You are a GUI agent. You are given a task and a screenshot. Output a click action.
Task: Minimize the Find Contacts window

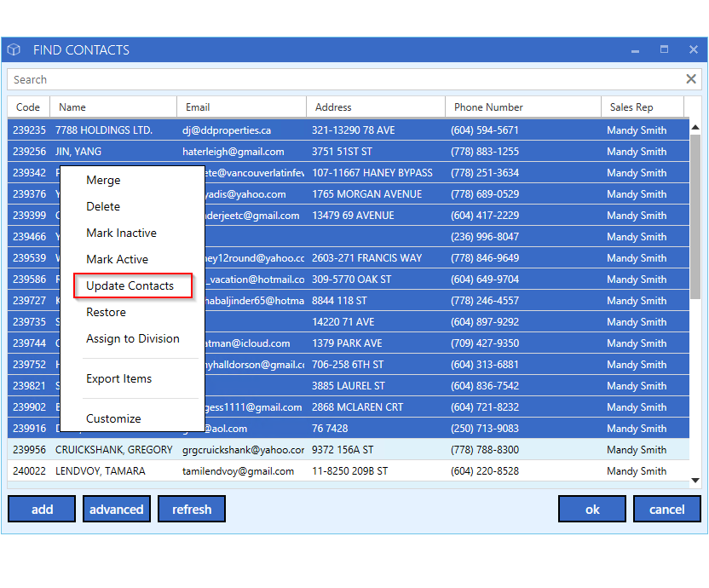tap(636, 51)
